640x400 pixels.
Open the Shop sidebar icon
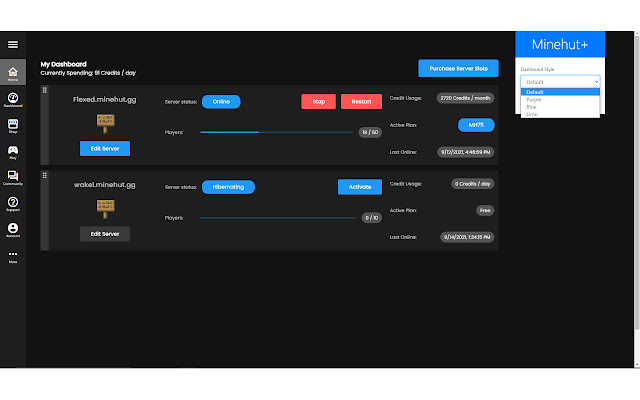[x=13, y=126]
